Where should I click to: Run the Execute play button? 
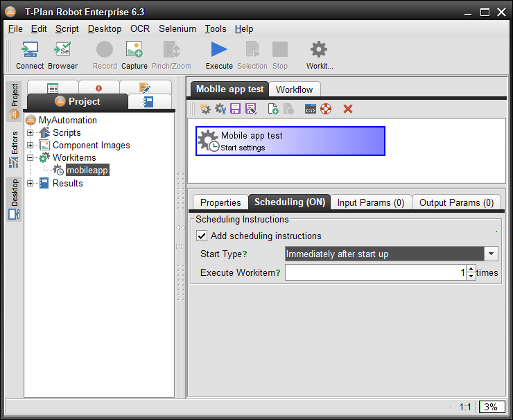[219, 50]
